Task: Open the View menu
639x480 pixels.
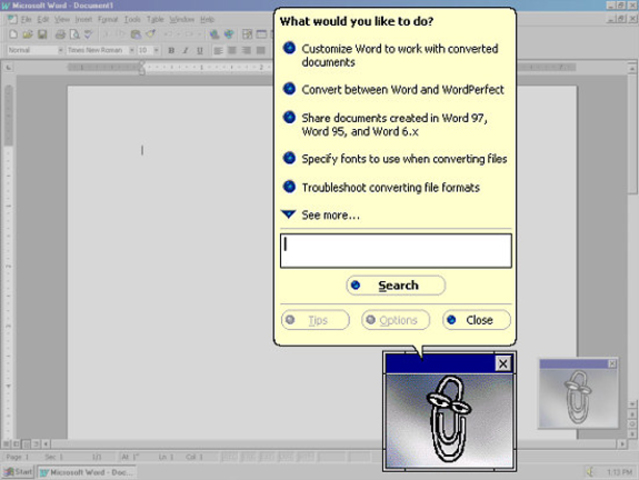Action: tap(62, 19)
